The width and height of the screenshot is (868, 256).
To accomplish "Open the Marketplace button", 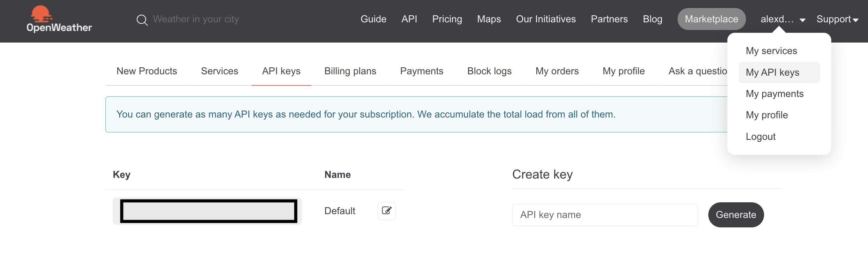I will point(711,19).
